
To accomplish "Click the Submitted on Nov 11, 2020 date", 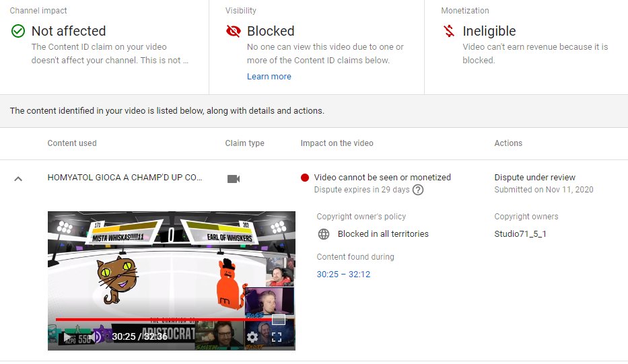I will tap(543, 190).
